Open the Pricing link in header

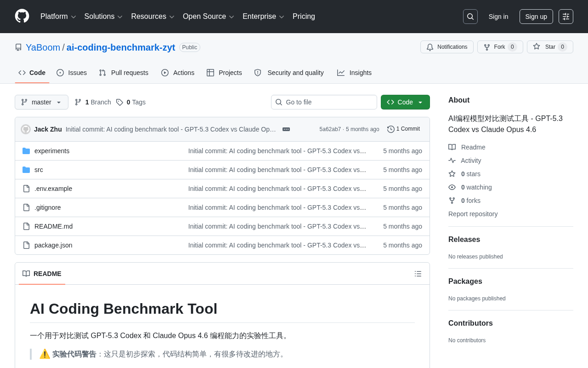click(x=304, y=17)
